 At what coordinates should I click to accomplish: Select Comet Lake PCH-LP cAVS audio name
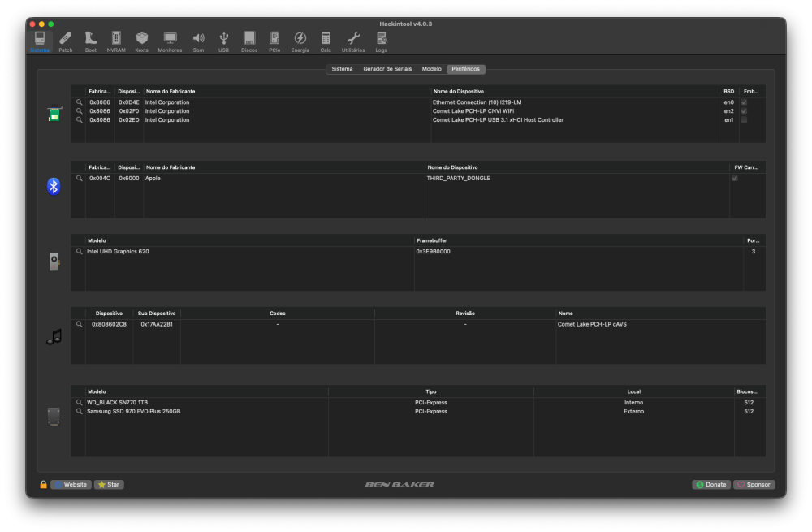pos(592,324)
